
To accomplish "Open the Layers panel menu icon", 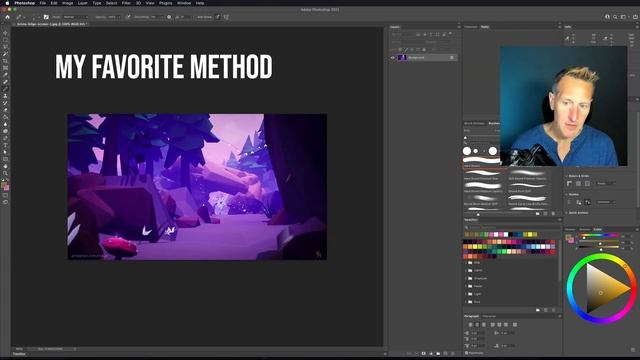I will (459, 27).
